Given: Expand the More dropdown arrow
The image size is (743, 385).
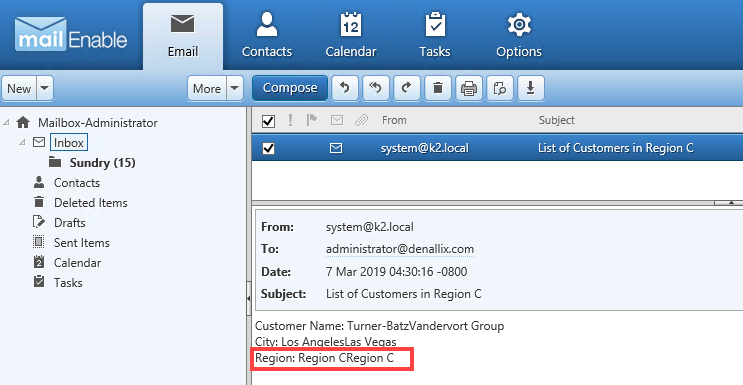Looking at the screenshot, I should coord(235,89).
